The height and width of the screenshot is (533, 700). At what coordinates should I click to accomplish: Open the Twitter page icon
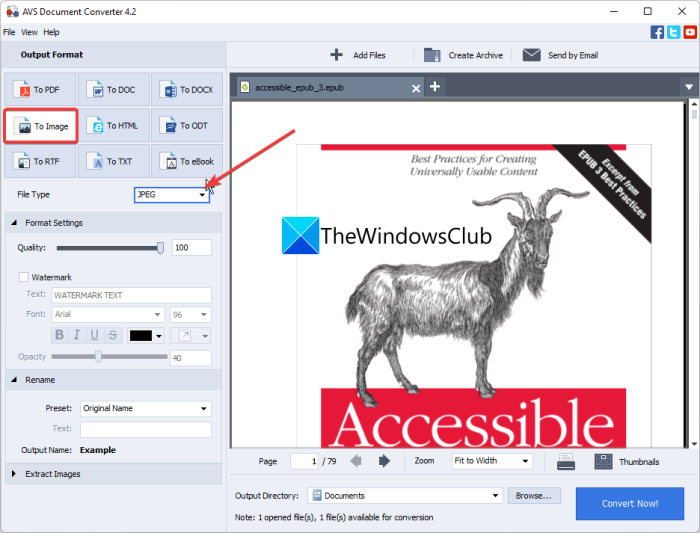(673, 32)
